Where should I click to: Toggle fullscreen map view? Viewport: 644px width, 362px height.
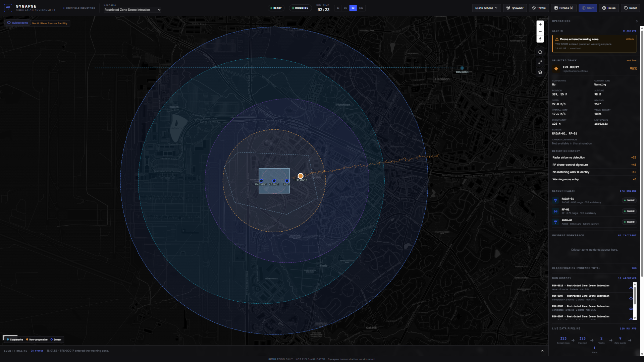click(x=540, y=62)
